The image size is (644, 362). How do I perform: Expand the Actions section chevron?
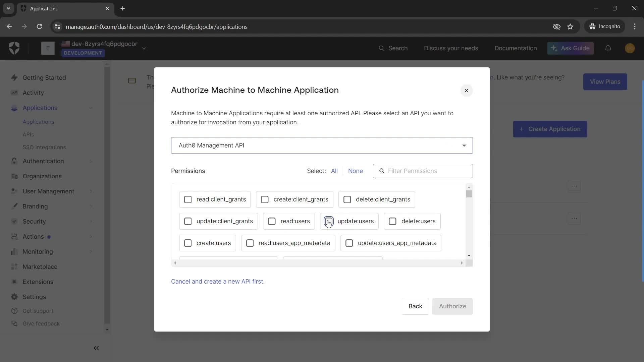(91, 237)
